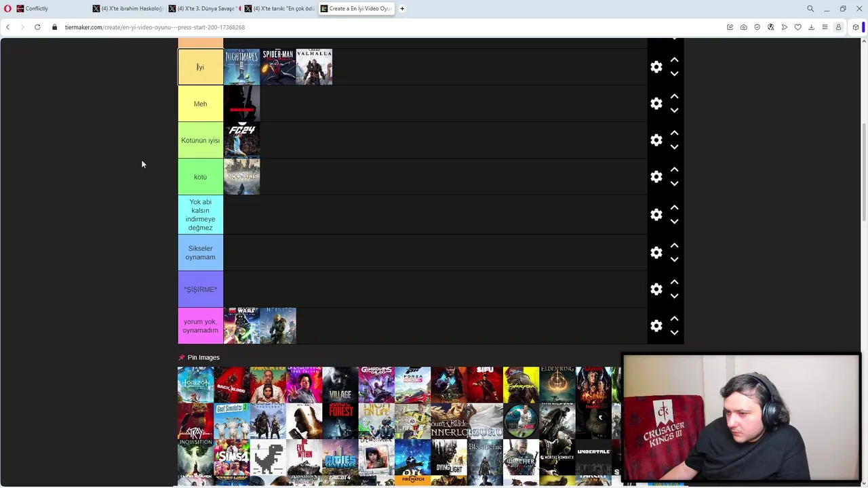The width and height of the screenshot is (868, 488).
Task: Open the downloads icon
Action: [x=812, y=27]
